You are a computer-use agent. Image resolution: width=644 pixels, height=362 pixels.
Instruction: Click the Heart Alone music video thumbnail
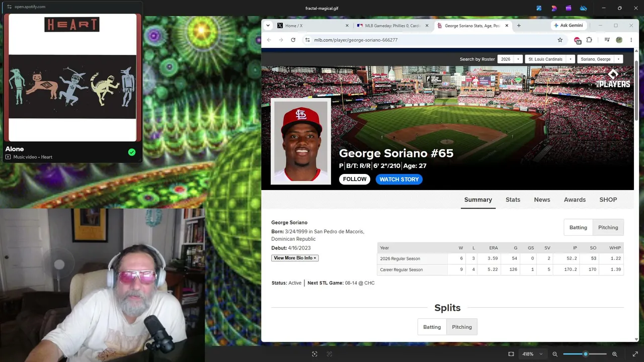(72, 78)
